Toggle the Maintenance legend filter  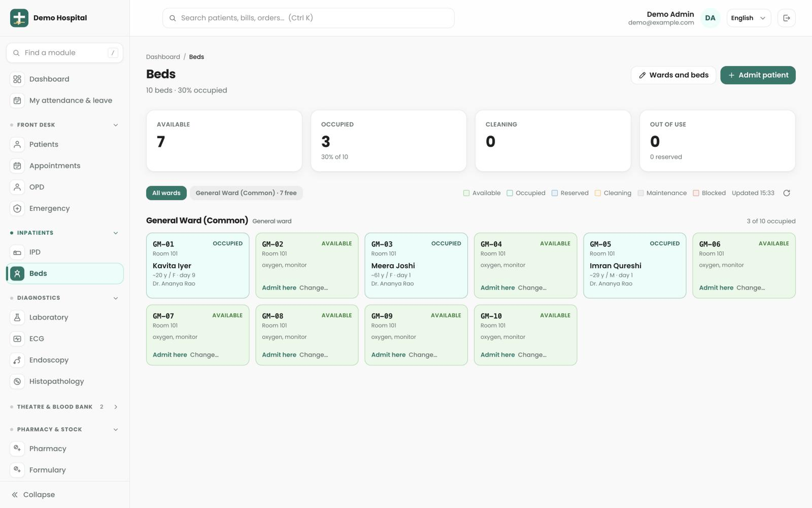click(662, 193)
